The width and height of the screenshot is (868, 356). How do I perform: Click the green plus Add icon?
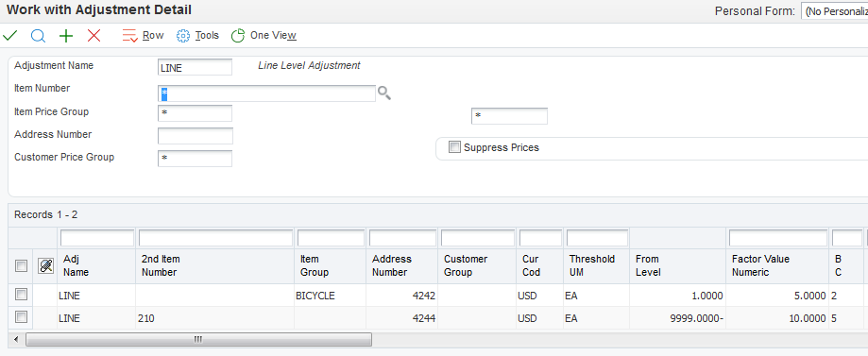click(x=66, y=36)
